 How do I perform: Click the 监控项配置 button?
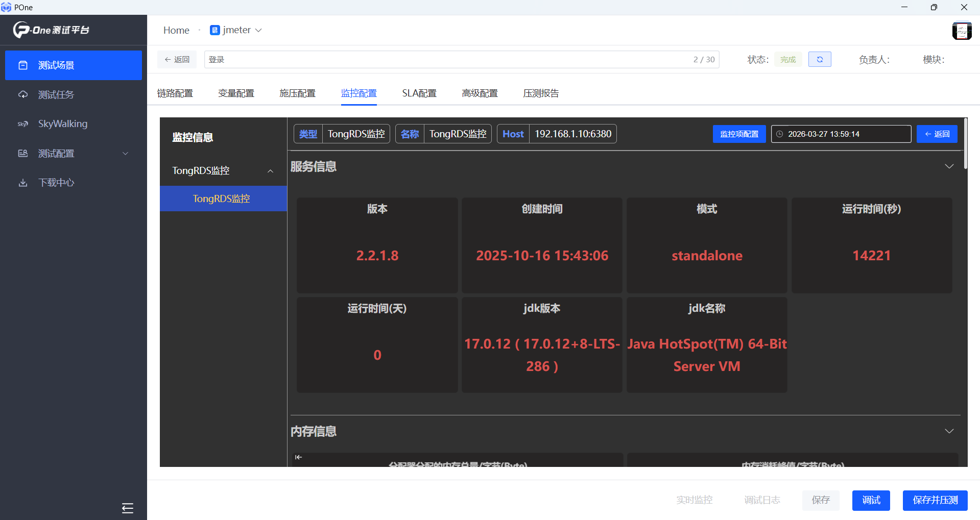(738, 134)
